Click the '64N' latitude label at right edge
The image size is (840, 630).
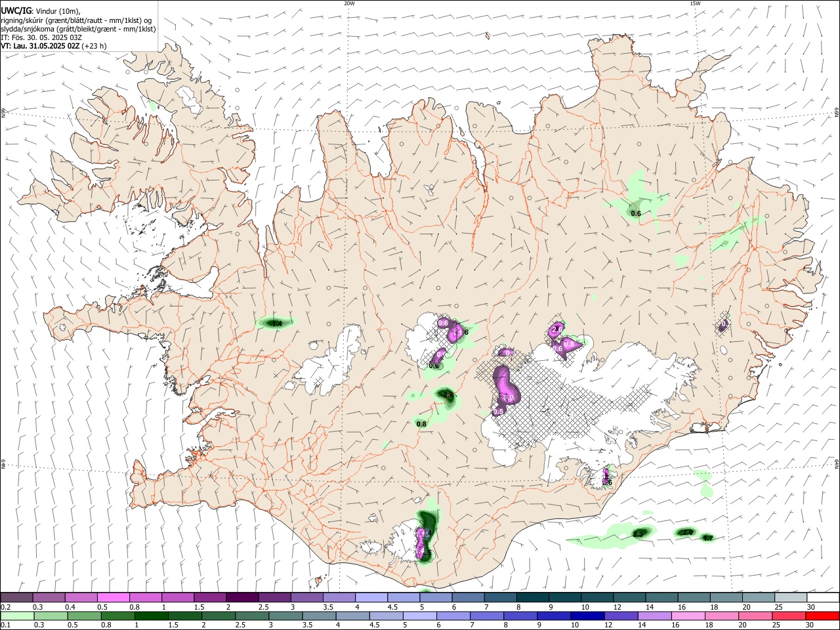click(x=837, y=463)
